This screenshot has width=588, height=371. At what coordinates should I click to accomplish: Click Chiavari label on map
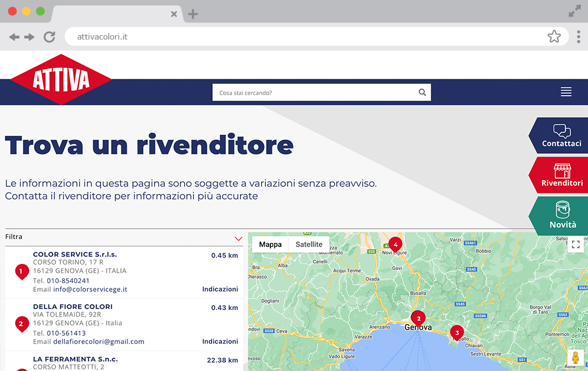click(474, 346)
